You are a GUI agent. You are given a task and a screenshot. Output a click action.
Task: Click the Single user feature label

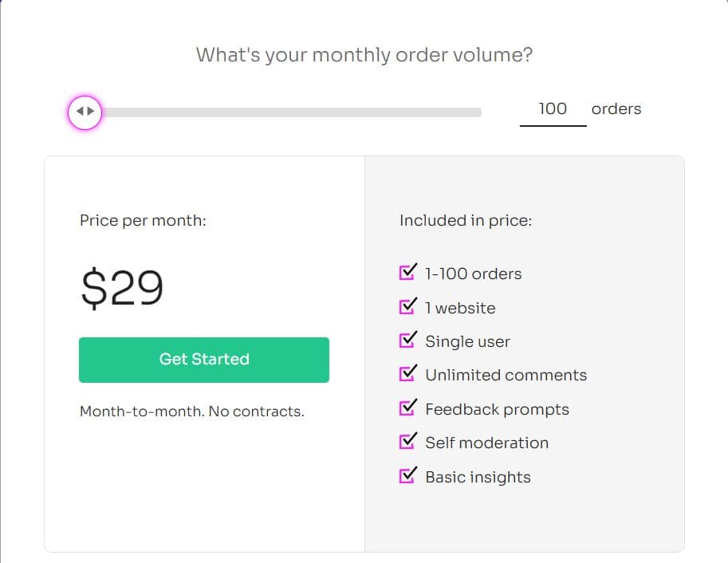pos(467,341)
